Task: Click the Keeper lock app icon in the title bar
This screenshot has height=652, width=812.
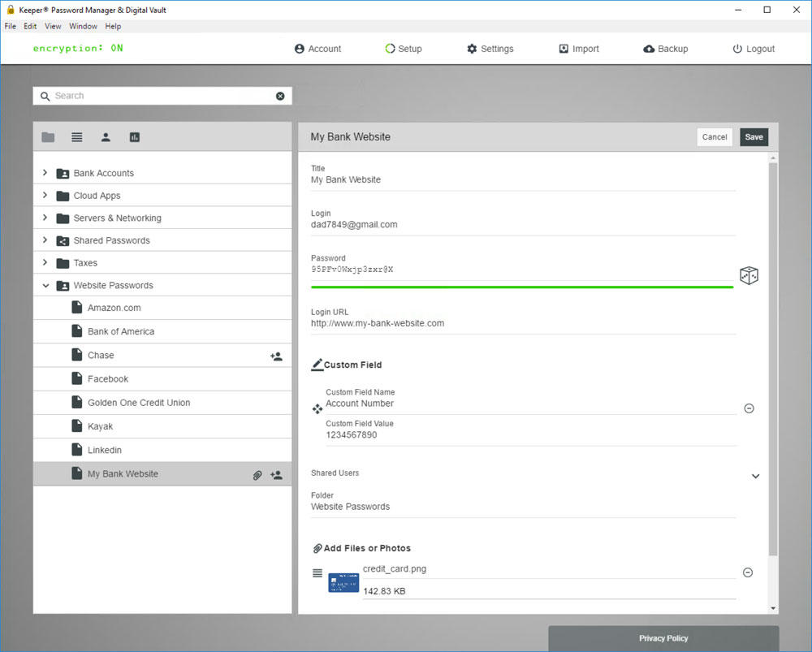Action: coord(11,9)
